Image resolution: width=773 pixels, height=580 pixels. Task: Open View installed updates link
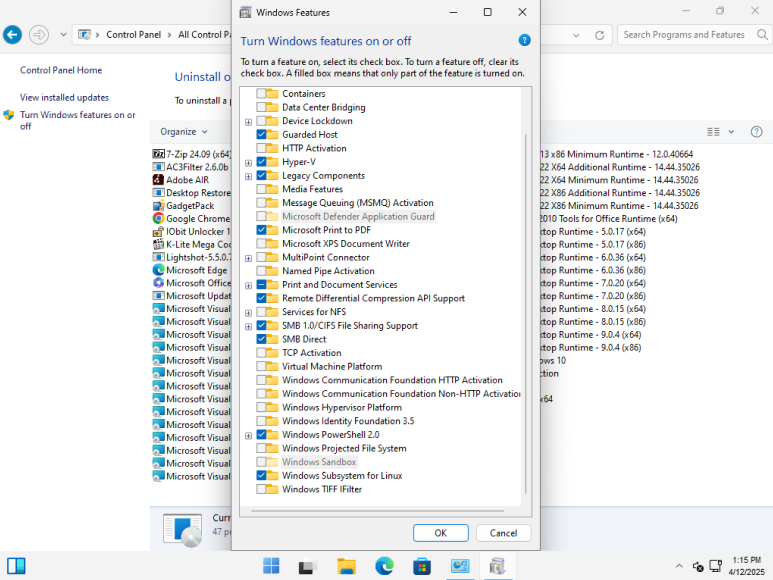(x=65, y=98)
